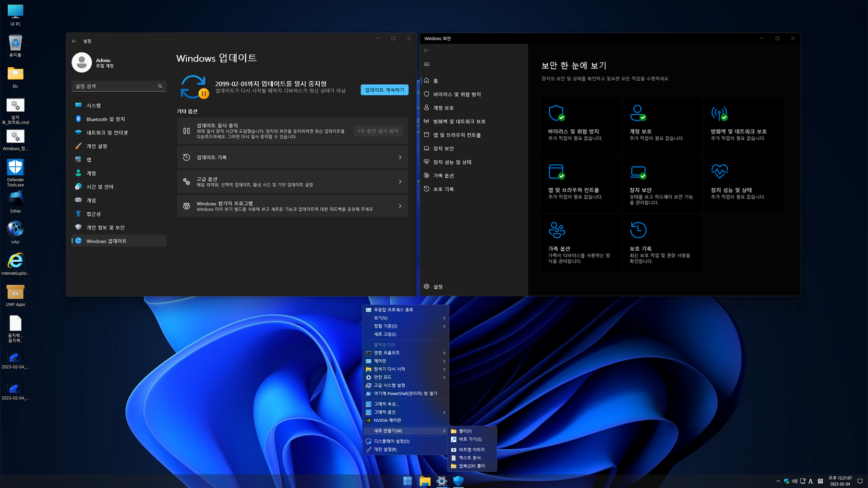The image size is (868, 488).
Task: Click the hamburger menu in Windows 보안
Action: click(x=427, y=64)
